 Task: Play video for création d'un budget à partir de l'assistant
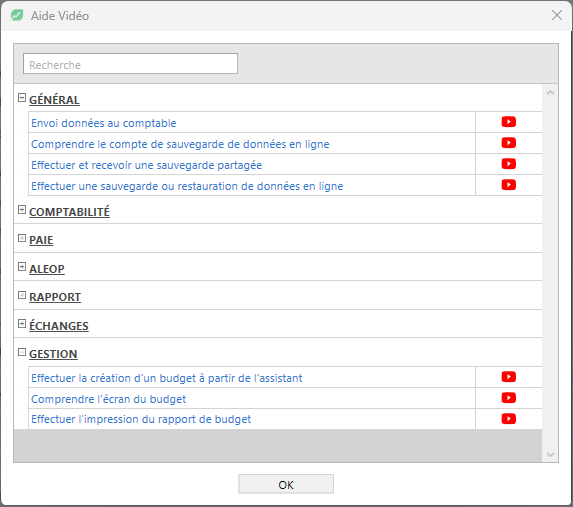508,377
